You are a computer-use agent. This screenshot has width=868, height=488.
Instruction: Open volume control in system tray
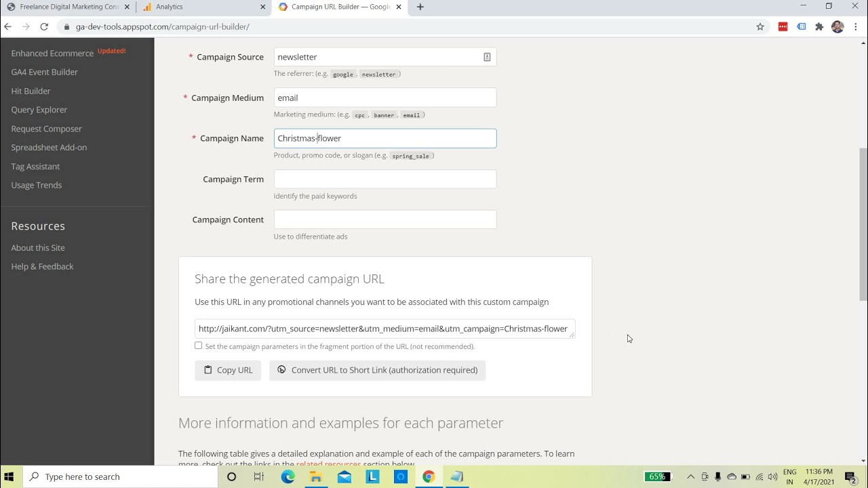[x=772, y=476]
